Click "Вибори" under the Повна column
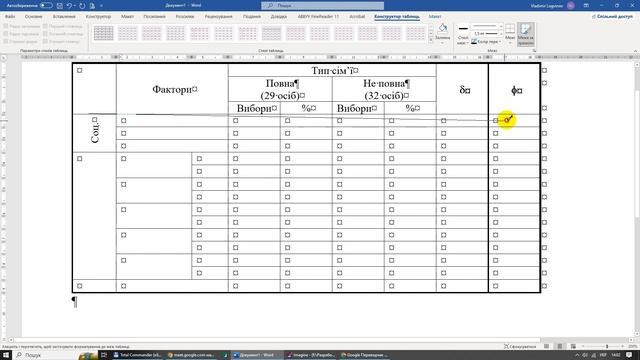The width and height of the screenshot is (640, 360). click(x=254, y=108)
